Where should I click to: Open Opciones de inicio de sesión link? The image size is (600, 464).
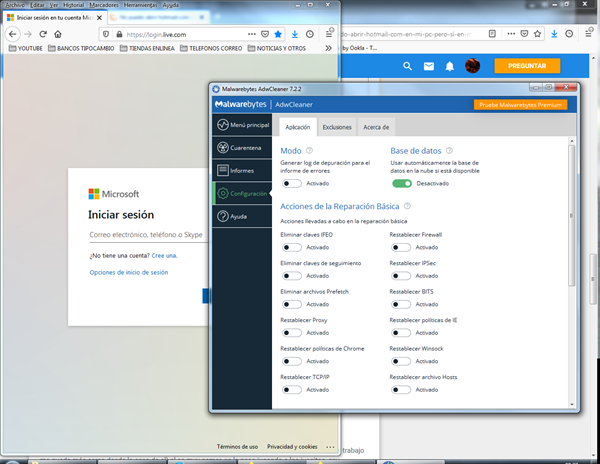[x=129, y=272]
